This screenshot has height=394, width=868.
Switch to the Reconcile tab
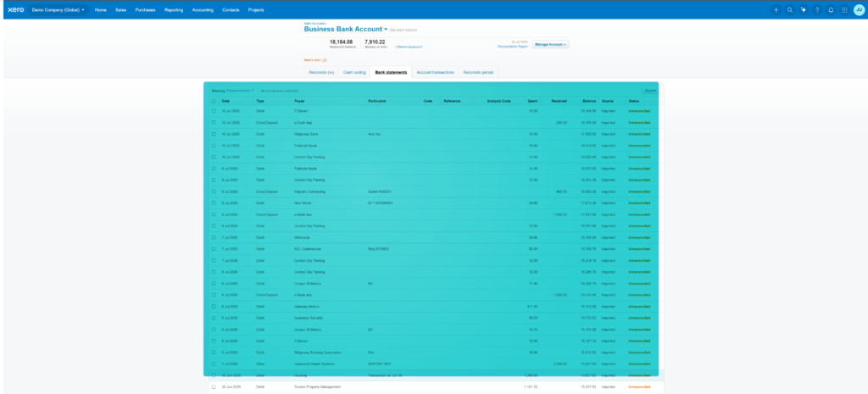[321, 72]
